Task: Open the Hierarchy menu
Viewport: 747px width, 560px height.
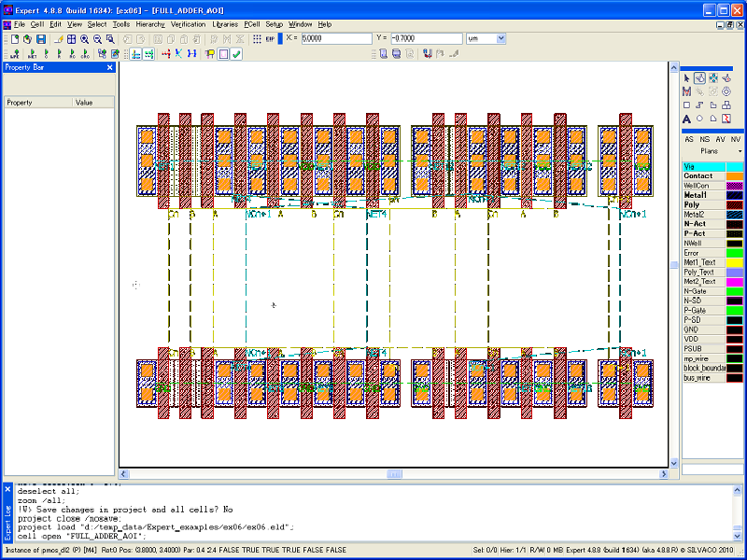Action: pos(149,23)
